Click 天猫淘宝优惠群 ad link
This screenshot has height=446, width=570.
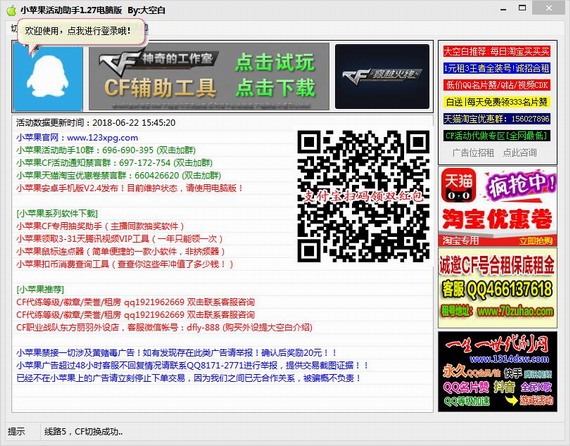coord(497,119)
